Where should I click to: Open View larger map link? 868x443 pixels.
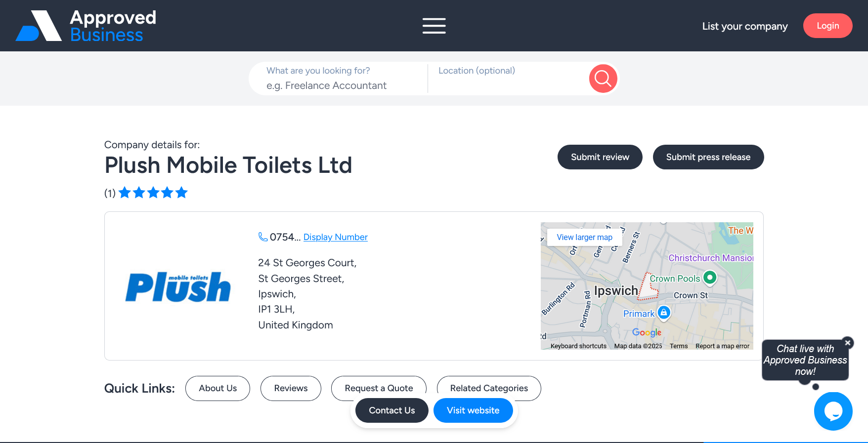584,237
